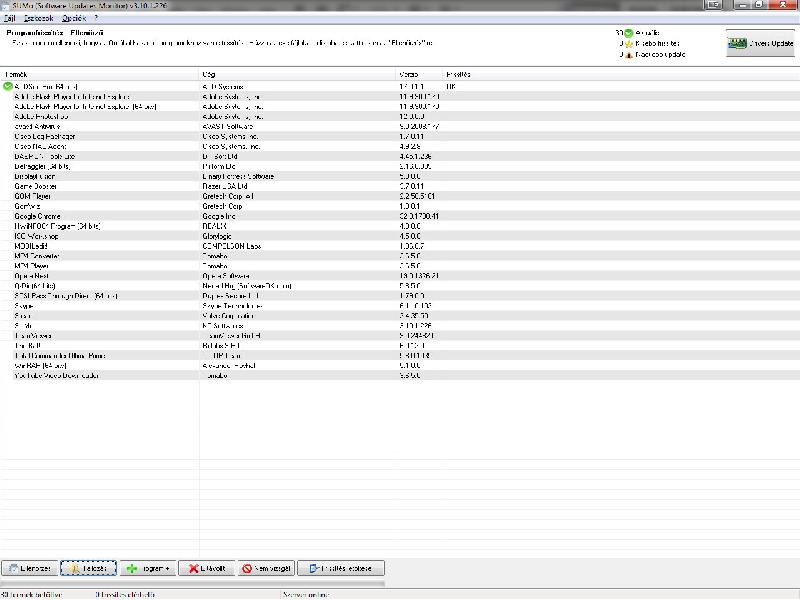Click the Drivers Update button
Viewport: 800px width, 600px height.
(x=760, y=43)
